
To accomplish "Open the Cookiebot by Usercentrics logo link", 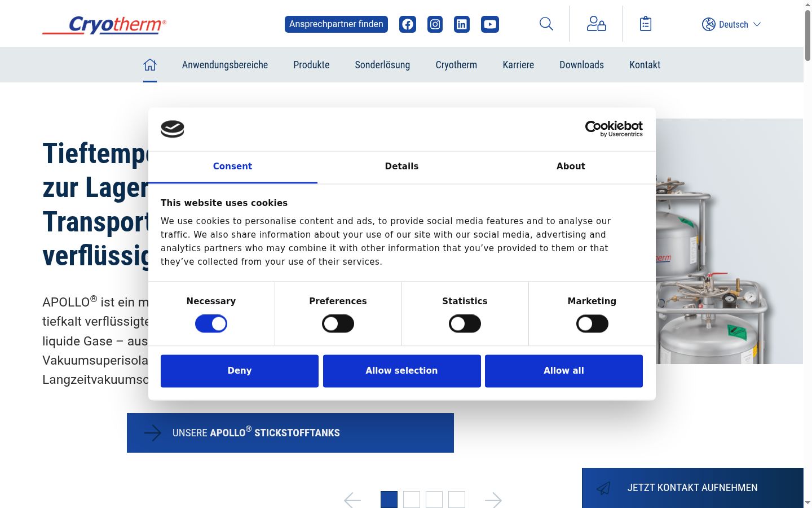I will [x=614, y=129].
